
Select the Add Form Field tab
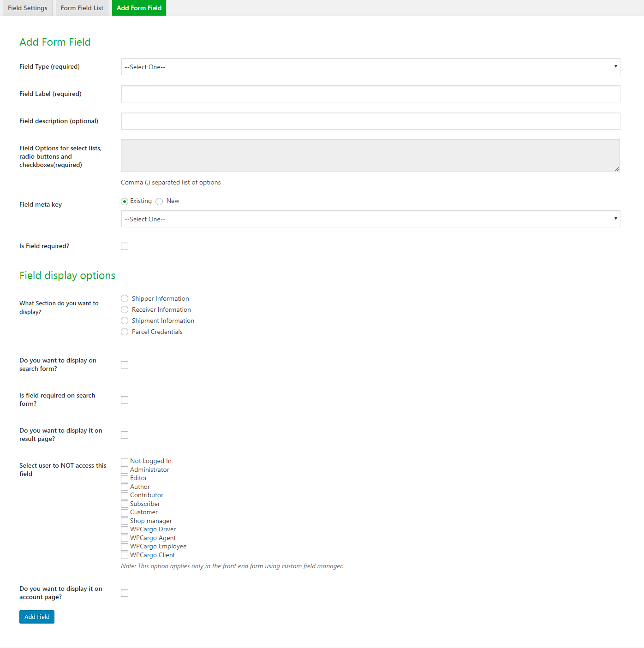click(139, 8)
